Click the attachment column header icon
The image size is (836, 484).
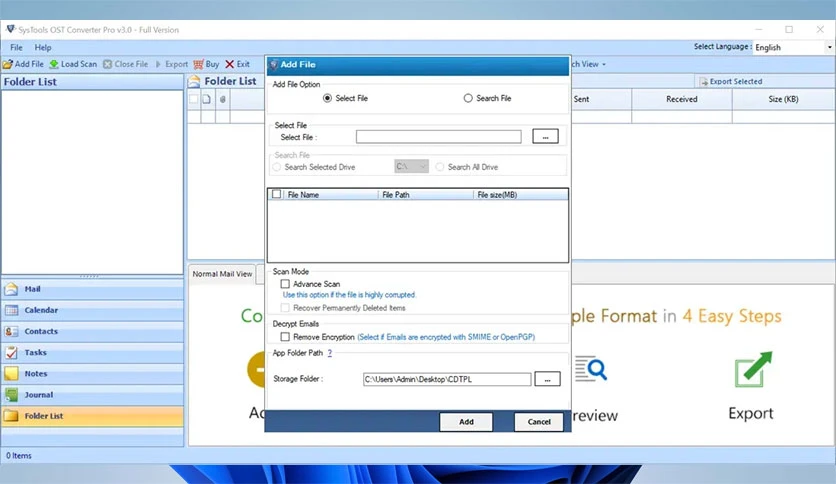(223, 99)
